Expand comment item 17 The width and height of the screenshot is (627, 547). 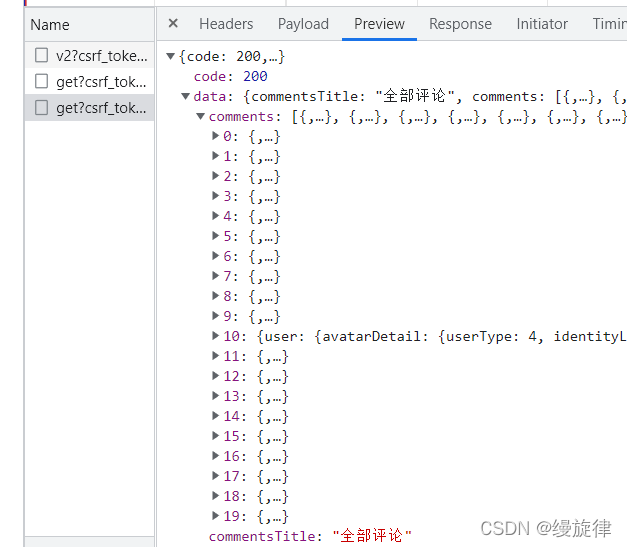(216, 476)
